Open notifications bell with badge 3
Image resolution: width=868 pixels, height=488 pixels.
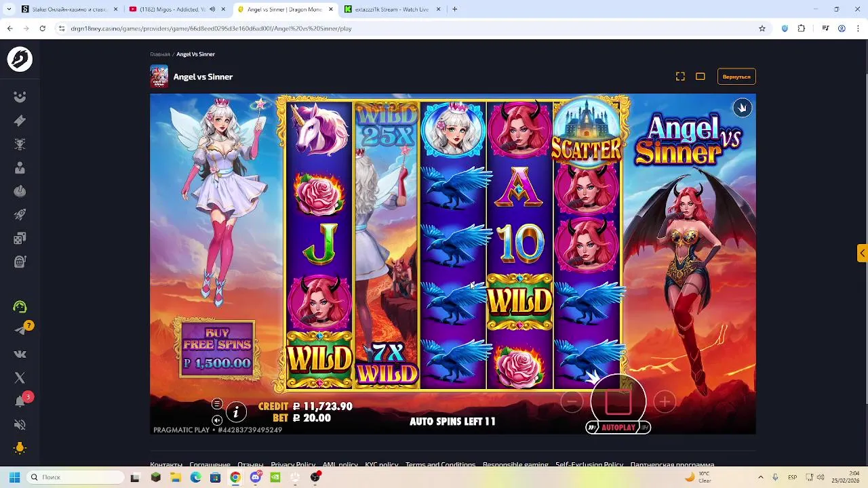[20, 401]
